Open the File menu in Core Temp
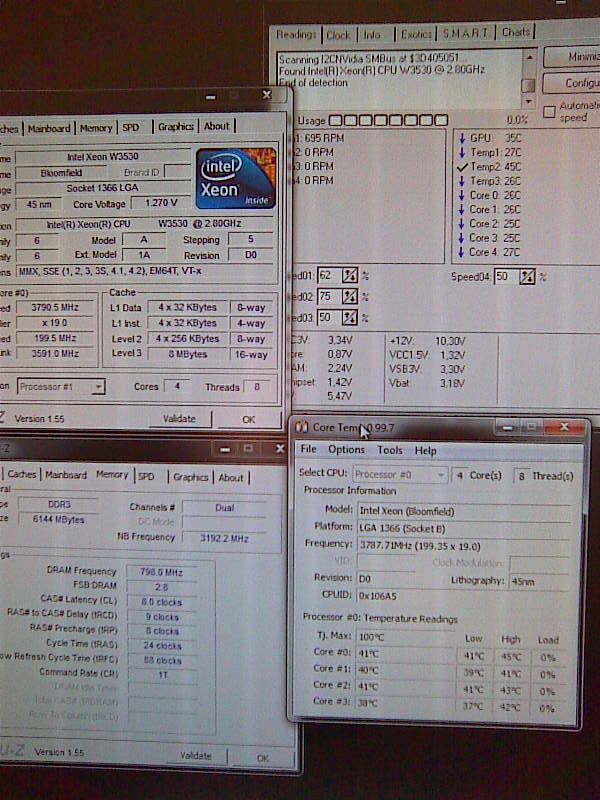Viewport: 600px width, 800px height. 308,449
